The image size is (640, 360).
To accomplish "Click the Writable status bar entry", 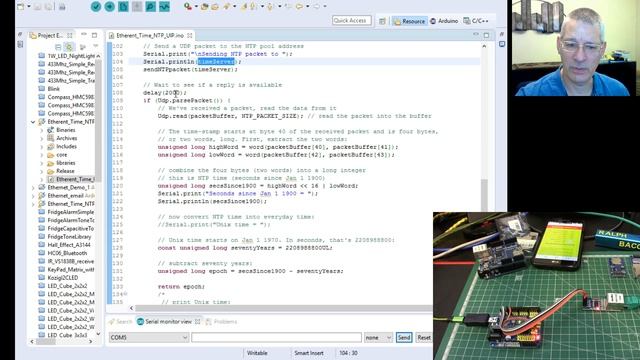I will coord(257,353).
